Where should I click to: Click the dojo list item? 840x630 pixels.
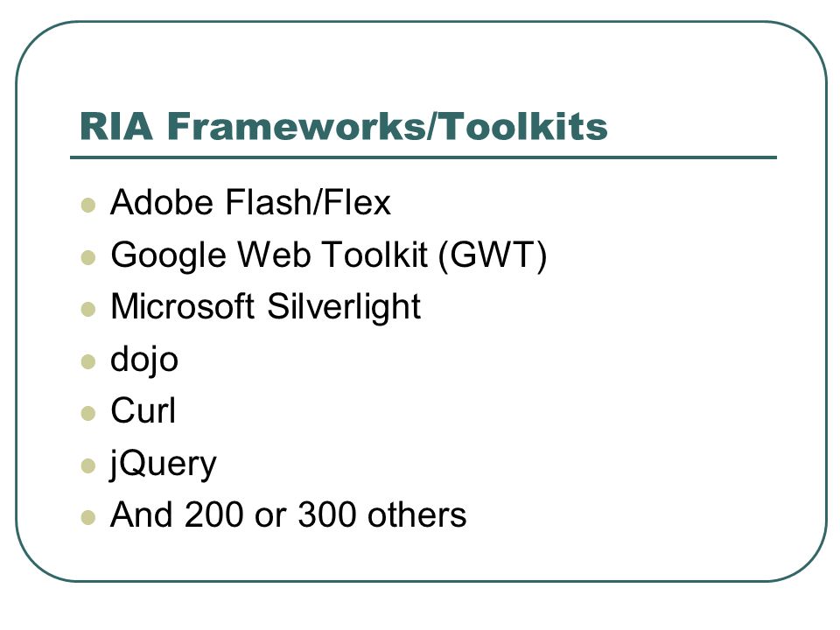pos(144,360)
